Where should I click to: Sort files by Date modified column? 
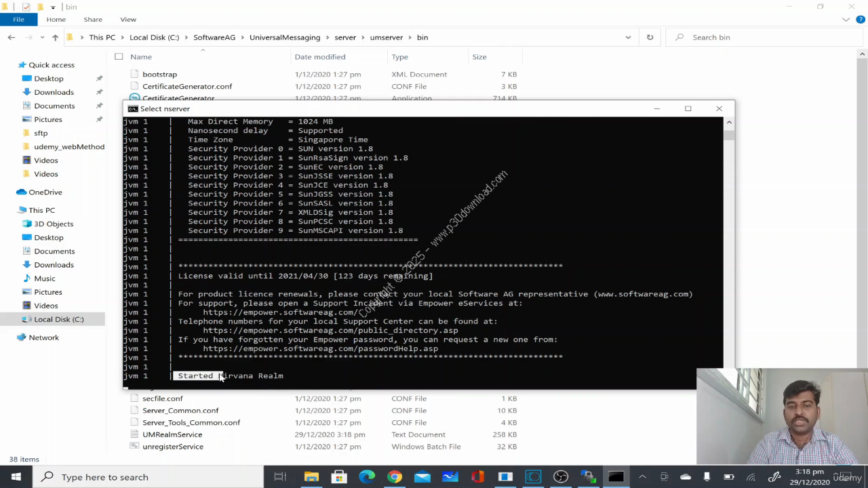pyautogui.click(x=320, y=57)
